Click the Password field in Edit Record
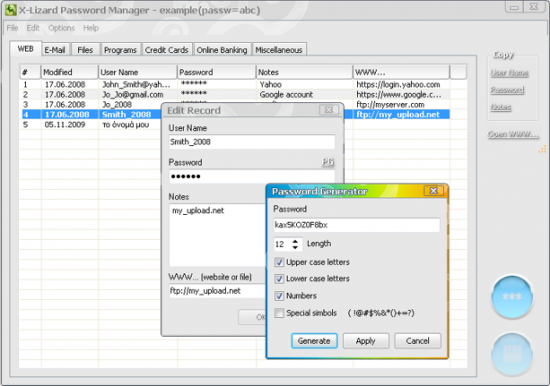Viewport: 550px width, 386px height. 252,176
